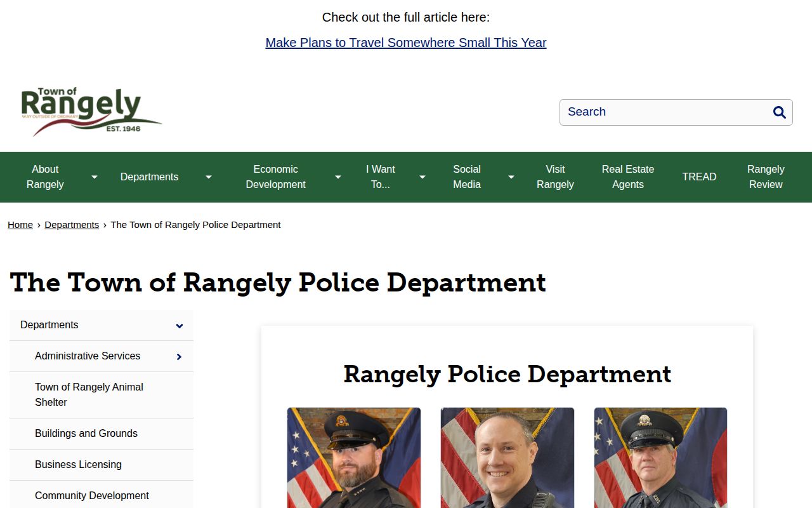Viewport: 812px width, 508px height.
Task: Click the bearded officer's photo
Action: coord(354,458)
